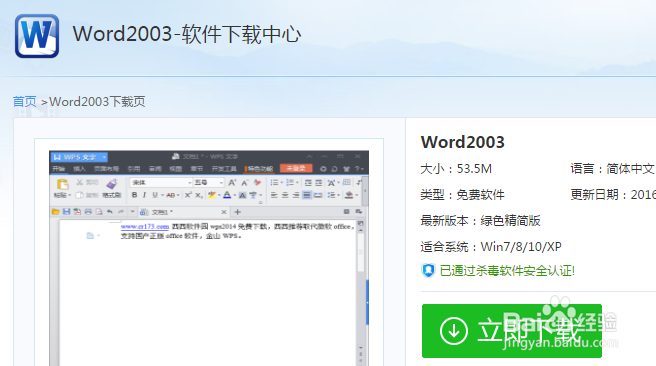656x366 pixels.
Task: Click the character shading A icon
Action: tap(242, 195)
